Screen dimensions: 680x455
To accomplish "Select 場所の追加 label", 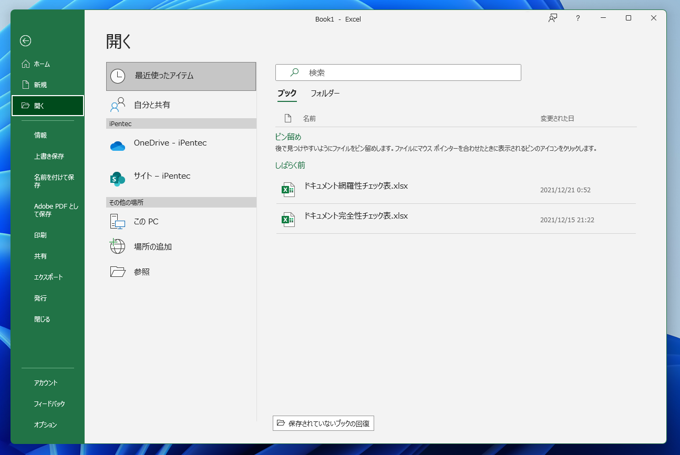I will 153,247.
